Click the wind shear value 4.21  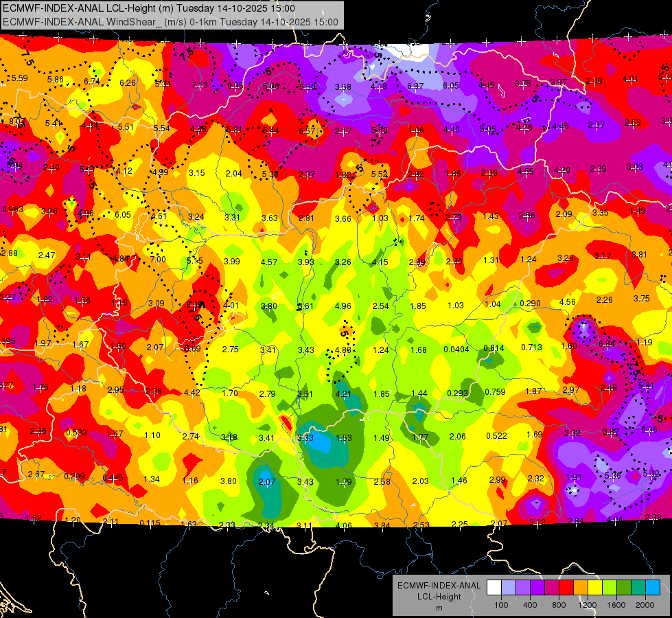(343, 394)
